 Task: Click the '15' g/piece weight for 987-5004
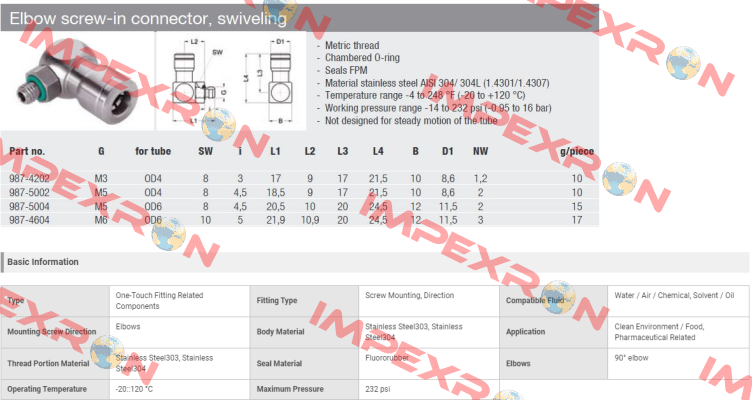[577, 206]
